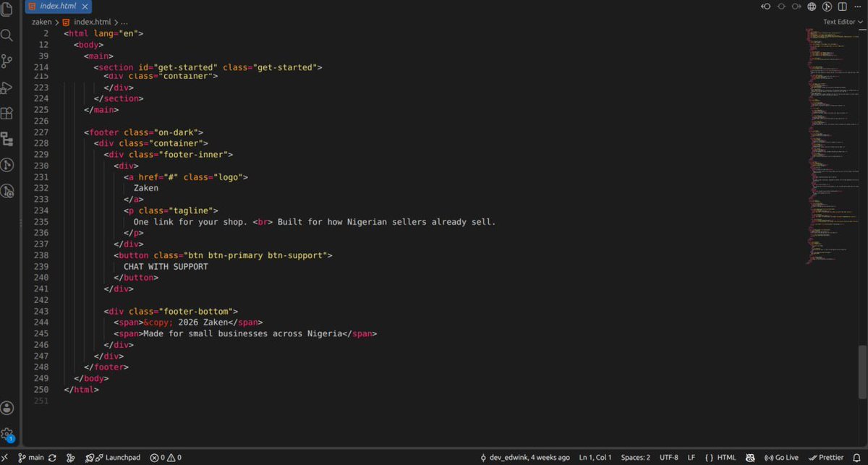Viewport: 868px width, 465px height.
Task: Start the Go Live server
Action: click(x=781, y=457)
